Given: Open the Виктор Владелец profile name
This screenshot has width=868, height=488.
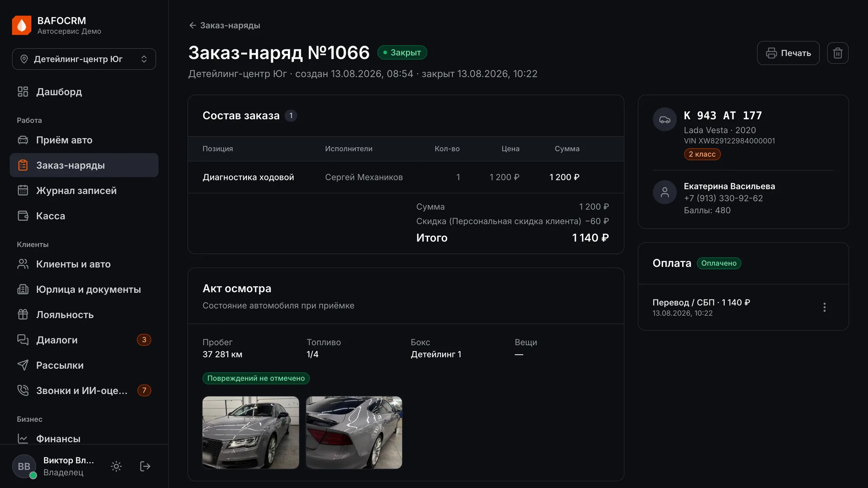Looking at the screenshot, I should [69, 460].
